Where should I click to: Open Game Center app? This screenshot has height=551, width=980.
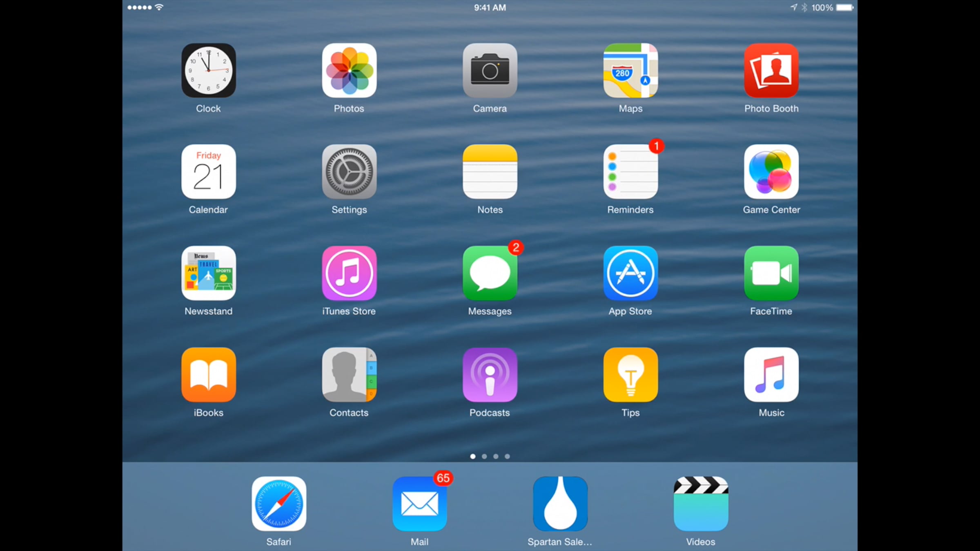point(771,171)
